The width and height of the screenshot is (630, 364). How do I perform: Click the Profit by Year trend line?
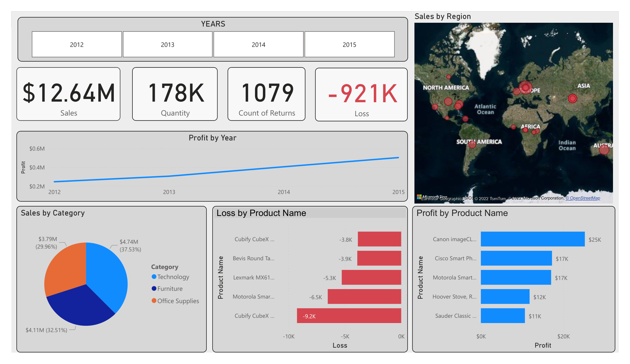click(228, 172)
